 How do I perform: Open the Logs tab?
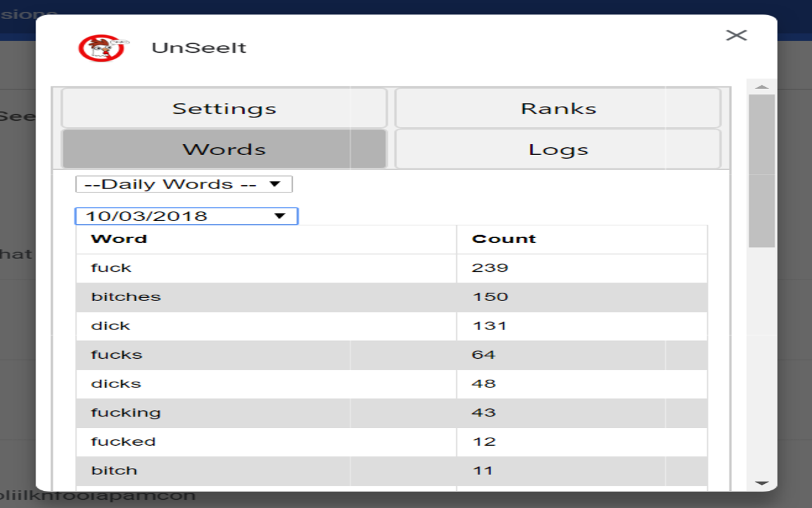(x=558, y=150)
